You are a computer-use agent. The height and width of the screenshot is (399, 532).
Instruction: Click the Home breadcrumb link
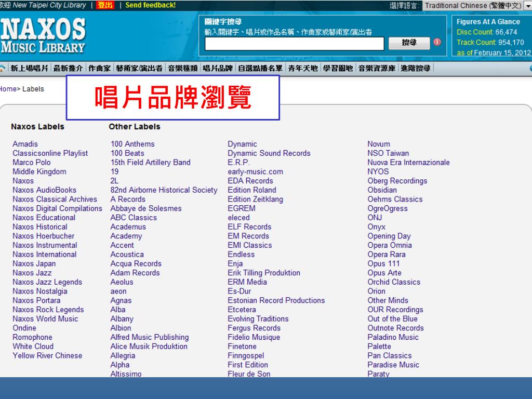click(8, 89)
